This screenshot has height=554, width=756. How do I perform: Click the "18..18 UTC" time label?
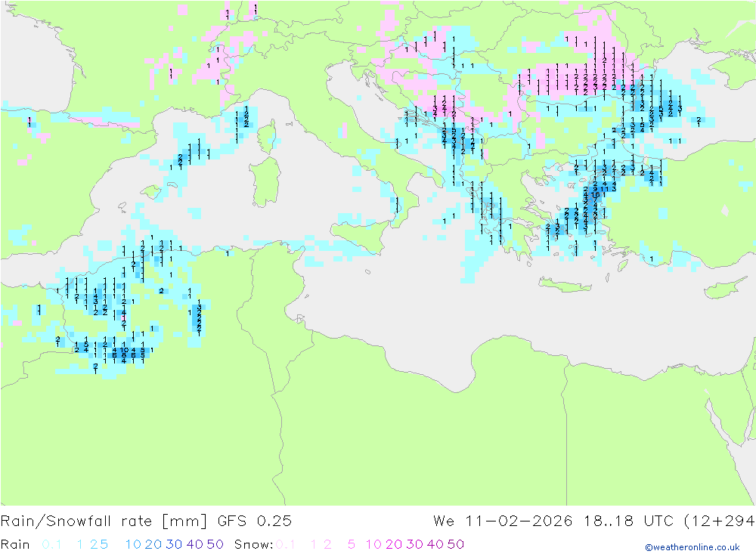click(x=629, y=522)
